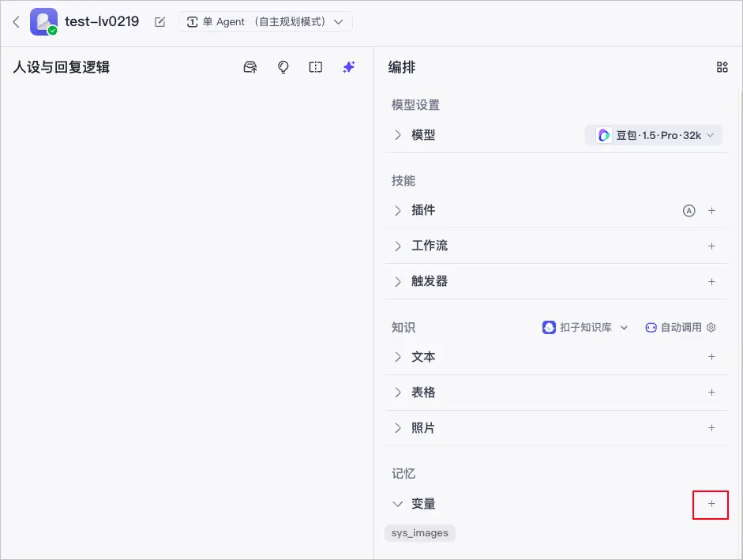Open the prompt library archive icon
The width and height of the screenshot is (743, 560).
(250, 67)
